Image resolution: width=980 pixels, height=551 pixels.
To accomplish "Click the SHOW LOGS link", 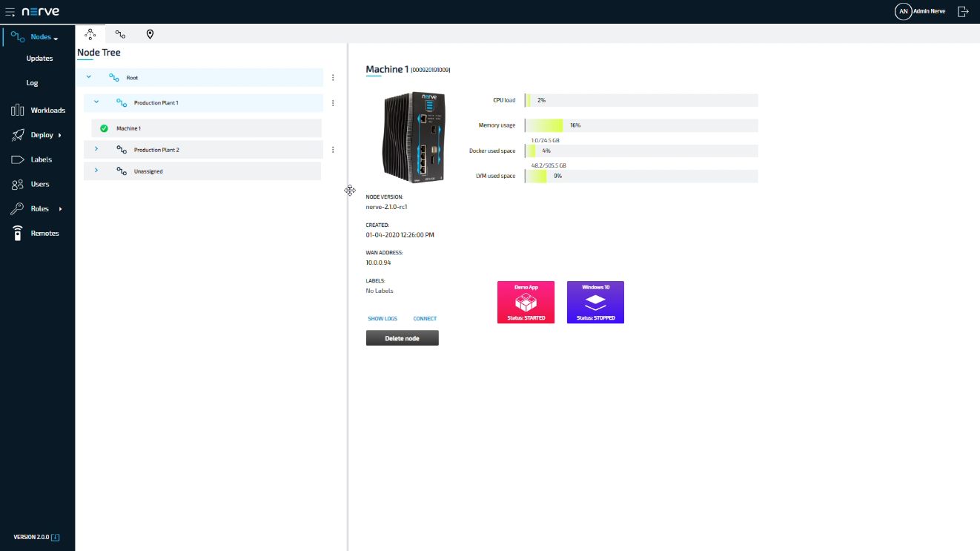I will tap(383, 318).
